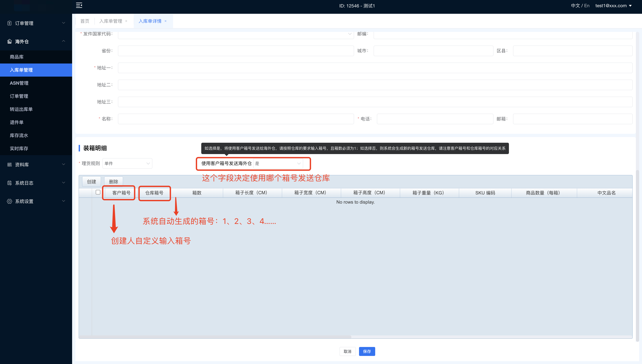
Task: Select the 入库单详情 tab
Action: pos(150,21)
